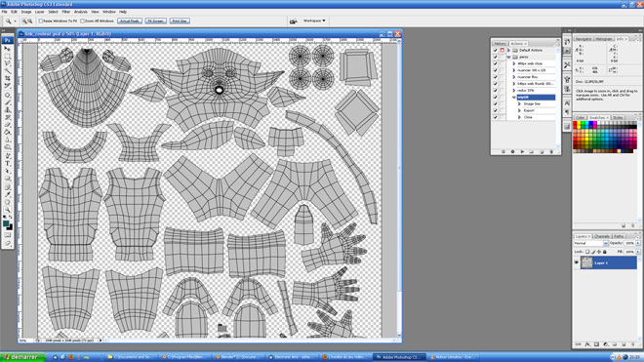Image resolution: width=644 pixels, height=362 pixels.
Task: Open the Fill slider arrow in the Layers panel
Action: click(638, 252)
